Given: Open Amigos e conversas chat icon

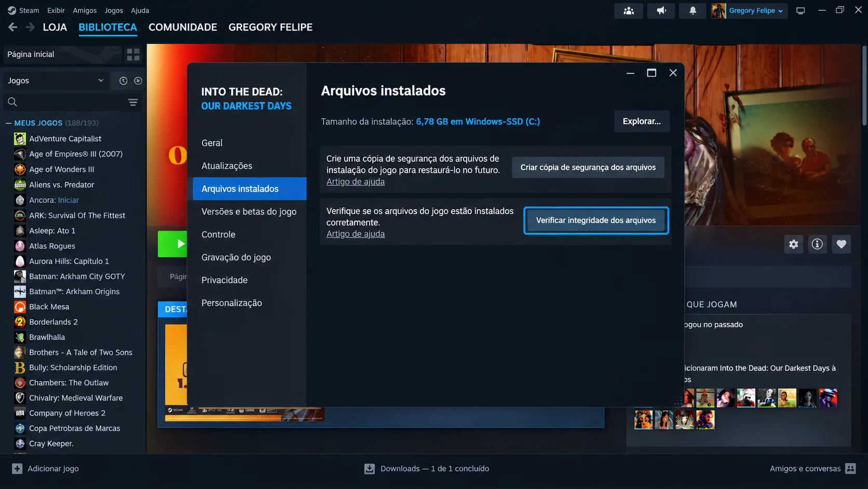Looking at the screenshot, I should tap(850, 469).
